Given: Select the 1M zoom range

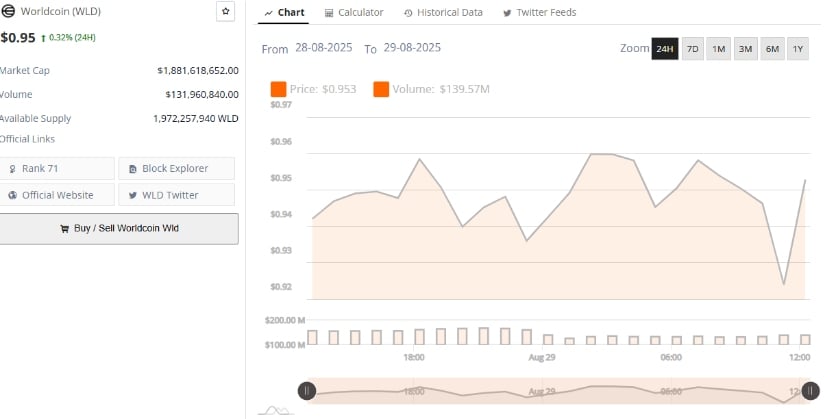Looking at the screenshot, I should (719, 49).
